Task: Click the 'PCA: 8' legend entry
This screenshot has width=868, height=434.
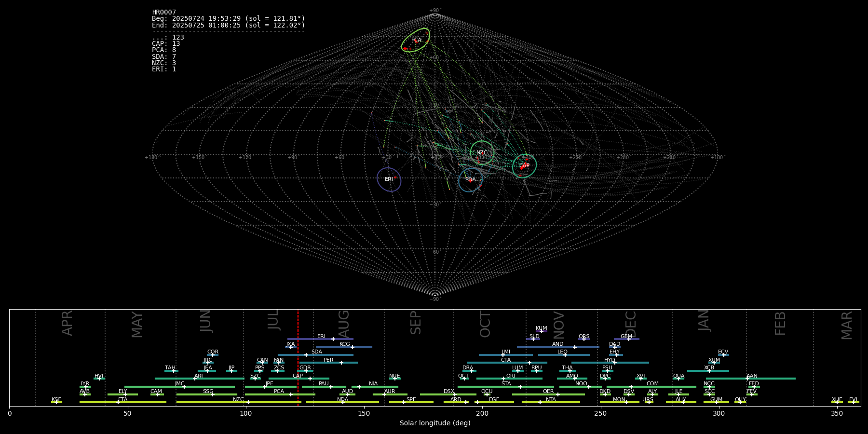Action: point(164,50)
